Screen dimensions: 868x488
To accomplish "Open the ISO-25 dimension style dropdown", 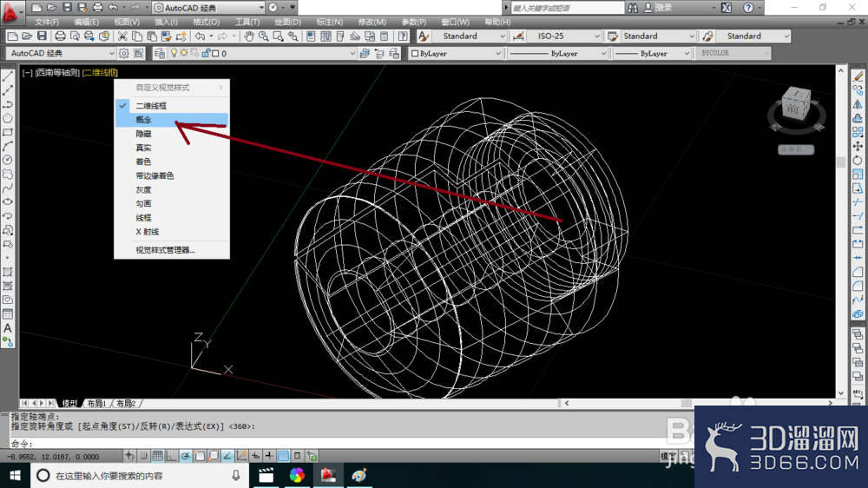I will pos(564,36).
